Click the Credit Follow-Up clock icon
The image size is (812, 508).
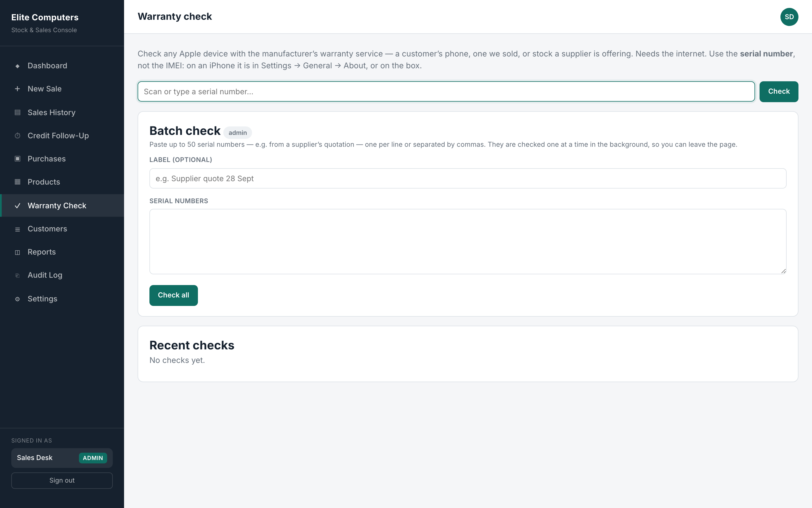point(17,136)
